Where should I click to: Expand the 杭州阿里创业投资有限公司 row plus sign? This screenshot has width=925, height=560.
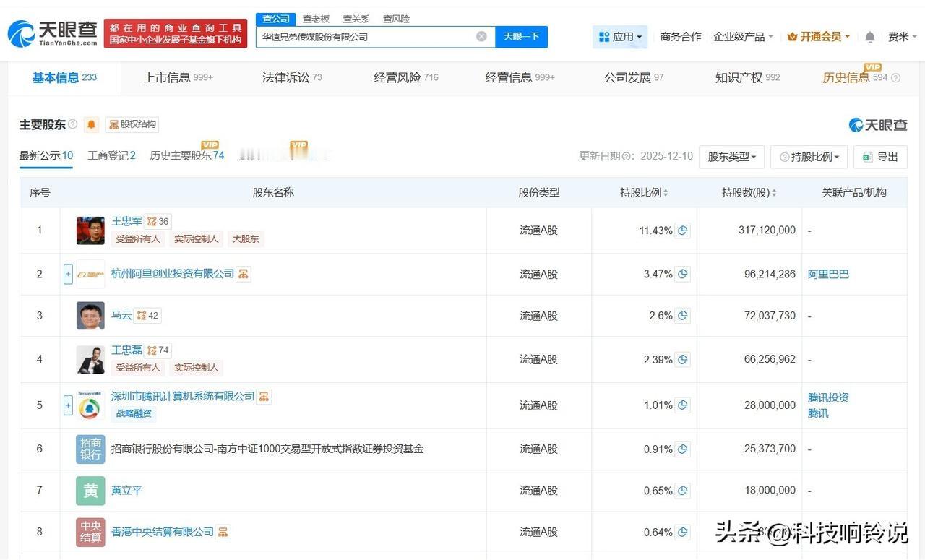coord(68,274)
